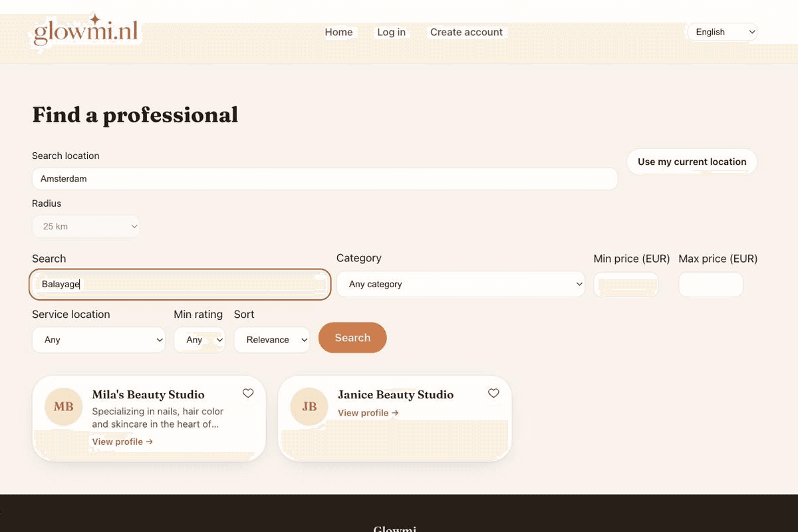Viewport: 798px width, 532px height.
Task: Click the glowmi.nl logo
Action: tap(85, 31)
